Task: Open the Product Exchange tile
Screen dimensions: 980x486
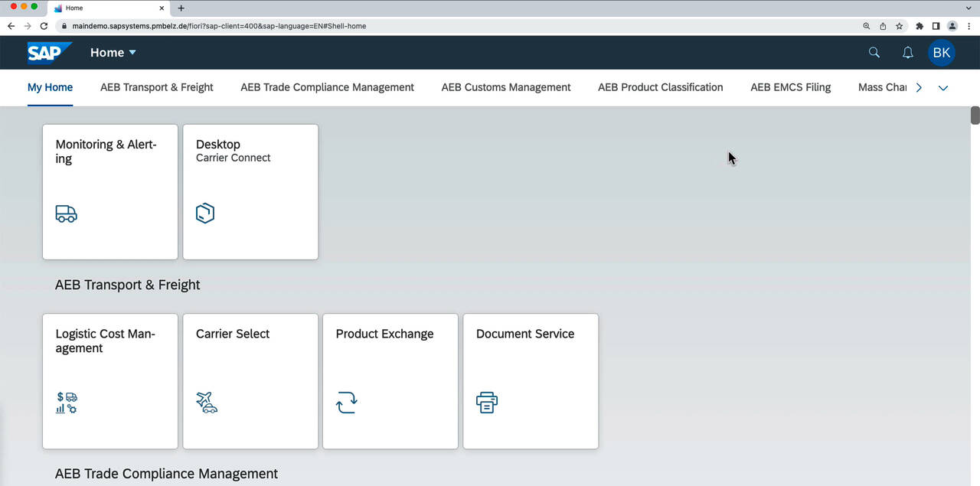Action: [x=390, y=380]
